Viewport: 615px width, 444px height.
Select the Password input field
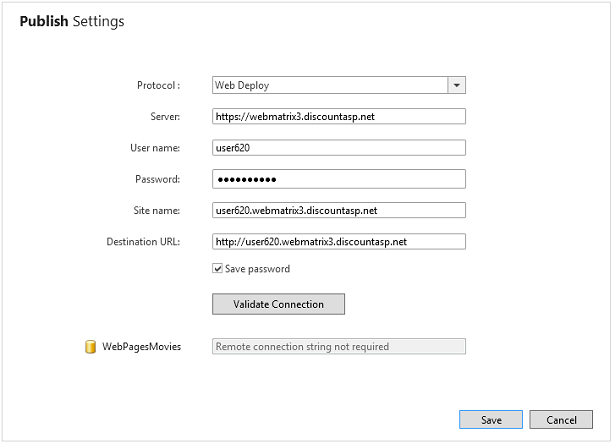pos(339,179)
